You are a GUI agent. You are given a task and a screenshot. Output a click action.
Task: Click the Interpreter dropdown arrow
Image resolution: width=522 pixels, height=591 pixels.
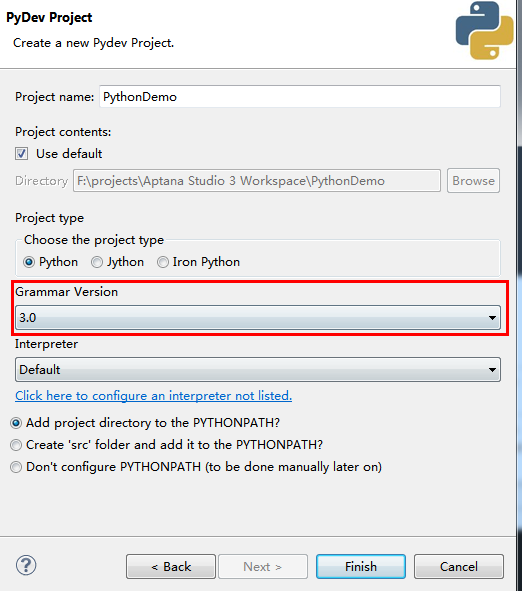[492, 370]
